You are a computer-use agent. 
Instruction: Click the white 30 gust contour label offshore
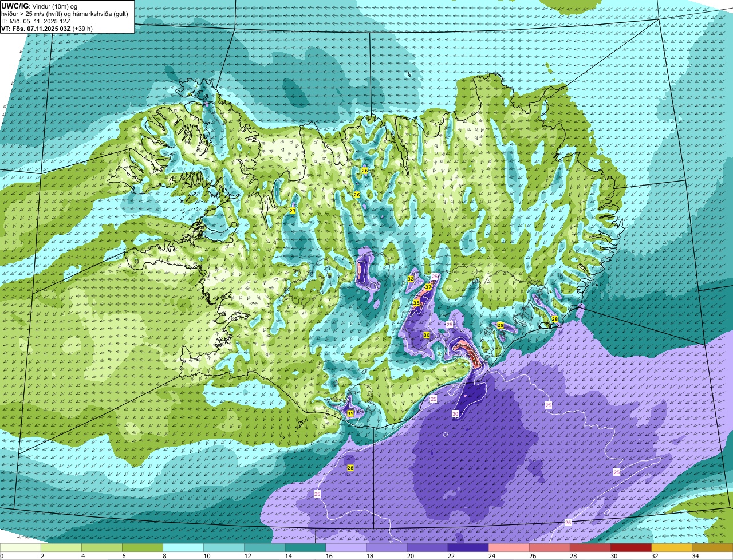[455, 413]
